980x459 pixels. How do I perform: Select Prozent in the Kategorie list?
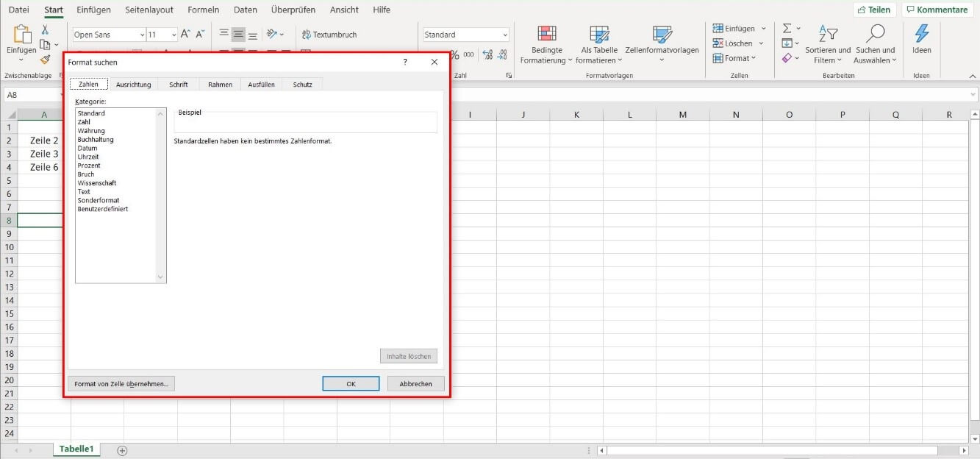pyautogui.click(x=89, y=166)
